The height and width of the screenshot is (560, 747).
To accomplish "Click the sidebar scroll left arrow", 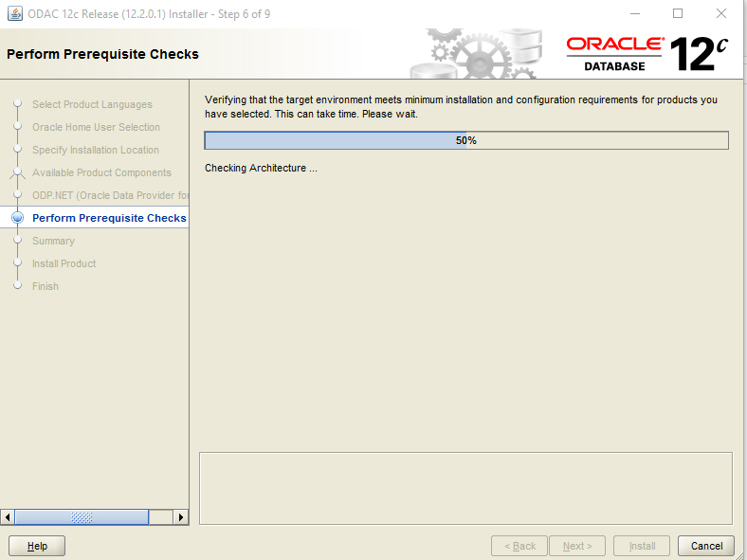I will [x=8, y=517].
